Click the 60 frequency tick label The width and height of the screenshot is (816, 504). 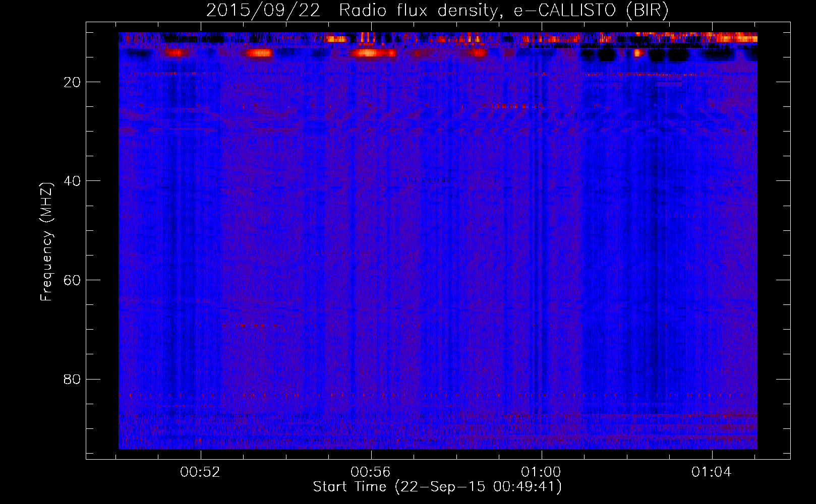[x=73, y=280]
